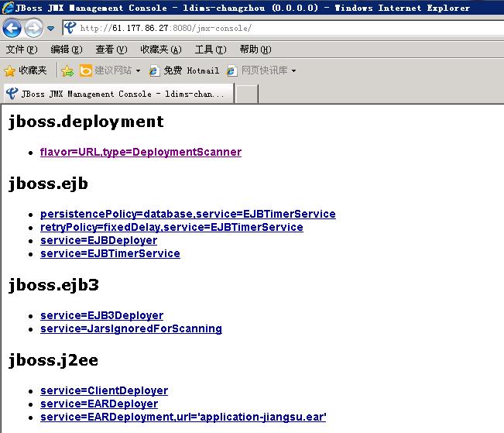This screenshot has width=504, height=433.
Task: Click the browser Forward arrow button
Action: [33, 29]
